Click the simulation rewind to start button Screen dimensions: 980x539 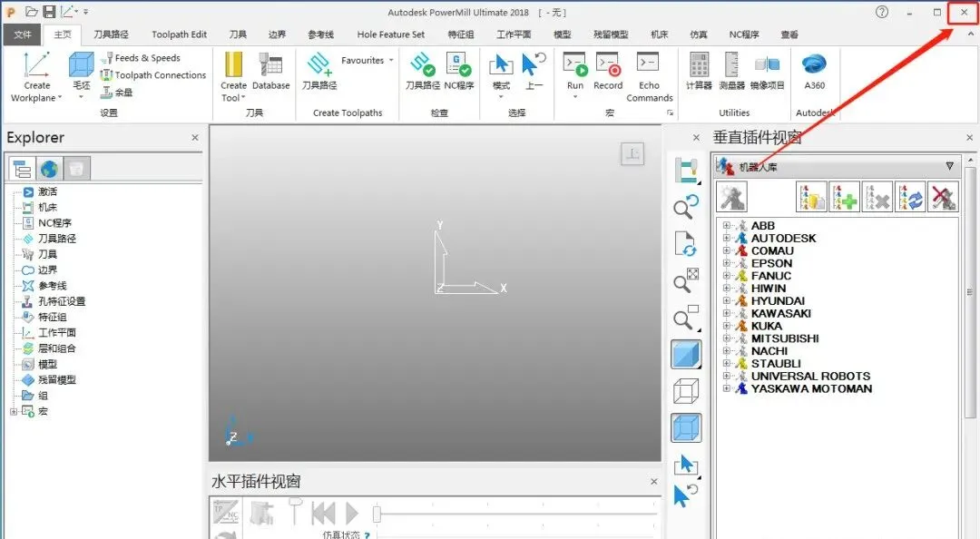click(x=324, y=514)
